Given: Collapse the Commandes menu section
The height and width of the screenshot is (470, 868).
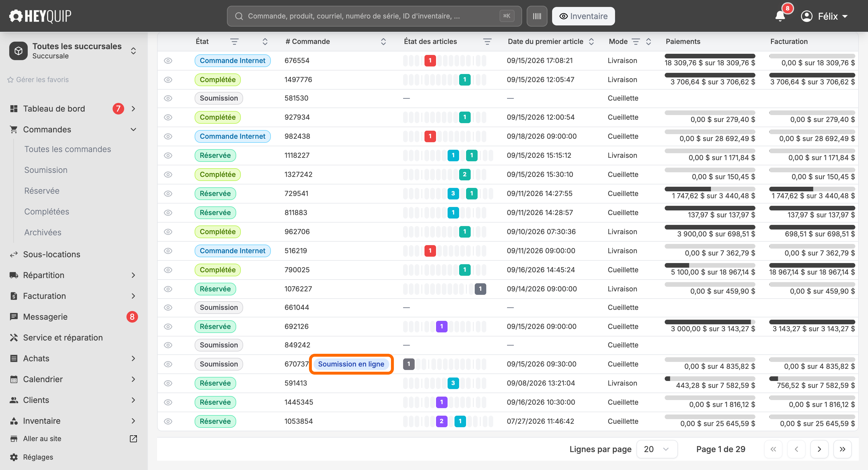Looking at the screenshot, I should coord(133,129).
